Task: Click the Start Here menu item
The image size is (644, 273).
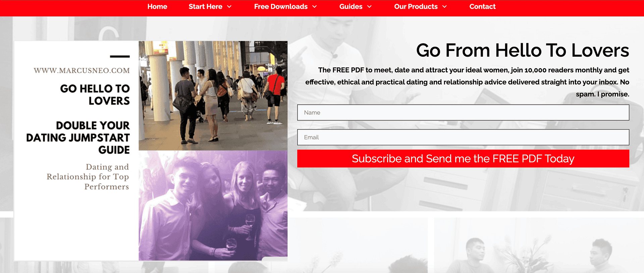Action: pyautogui.click(x=205, y=7)
